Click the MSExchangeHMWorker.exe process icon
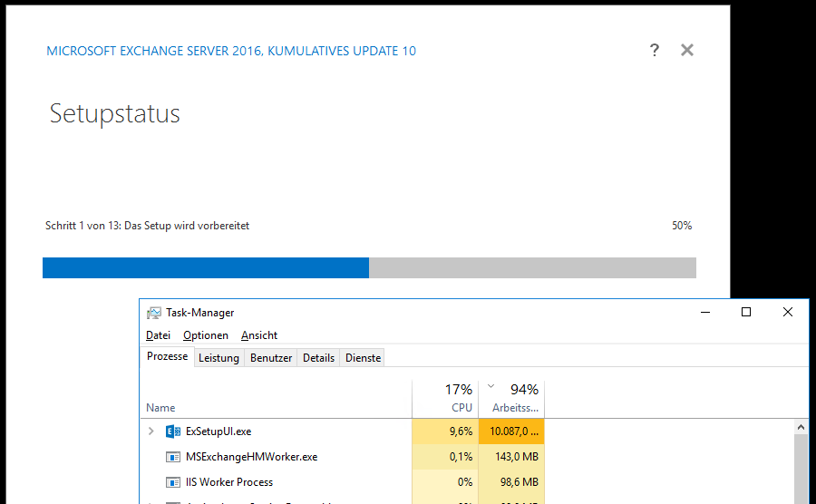The width and height of the screenshot is (816, 504). 173,457
